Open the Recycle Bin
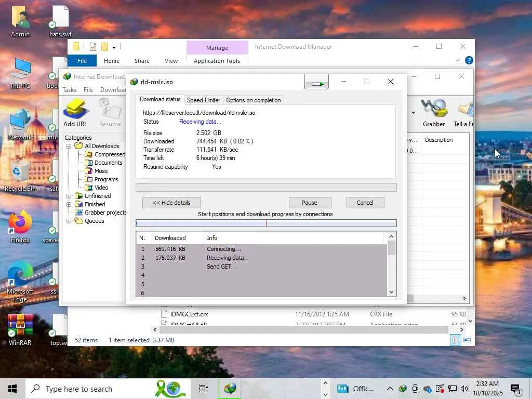The height and width of the screenshot is (399, 532). (x=20, y=176)
